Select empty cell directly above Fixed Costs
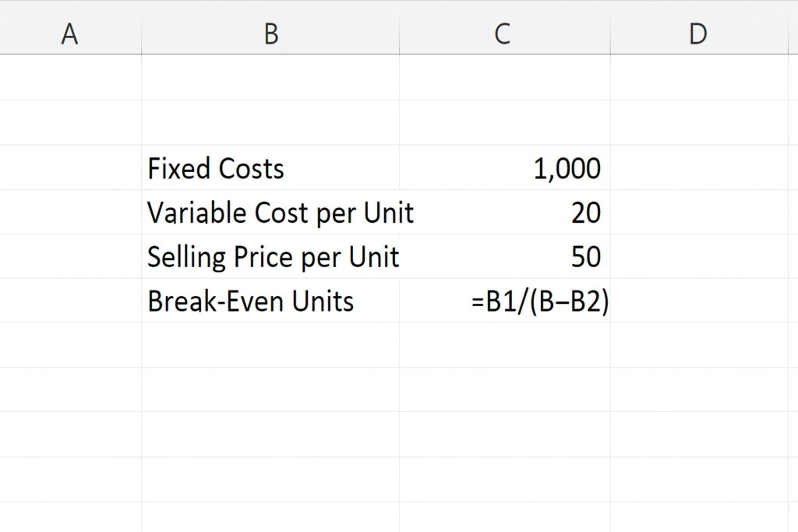The height and width of the screenshot is (532, 798). tap(270, 123)
